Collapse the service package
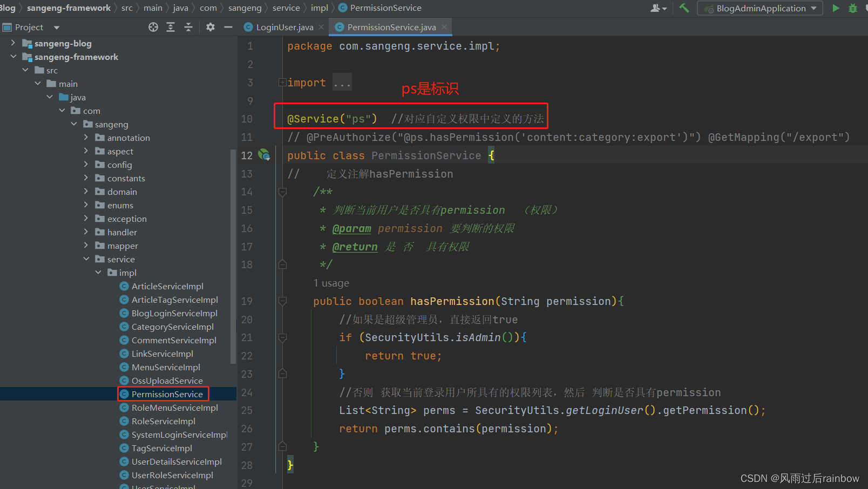 pos(86,259)
